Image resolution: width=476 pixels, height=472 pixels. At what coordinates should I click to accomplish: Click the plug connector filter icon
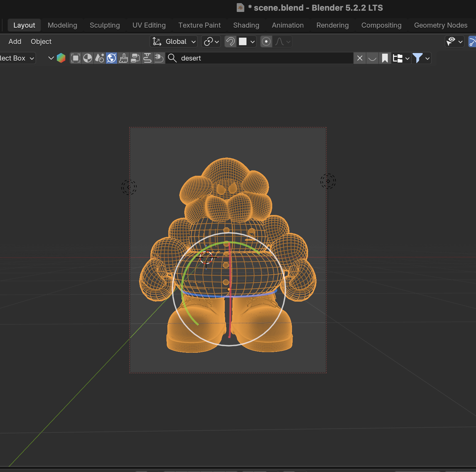click(x=159, y=58)
